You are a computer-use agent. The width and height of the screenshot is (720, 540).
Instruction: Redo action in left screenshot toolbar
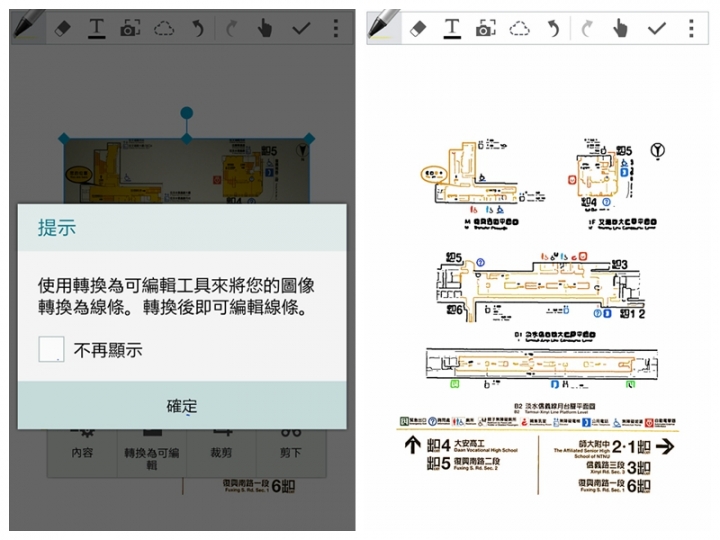point(231,29)
